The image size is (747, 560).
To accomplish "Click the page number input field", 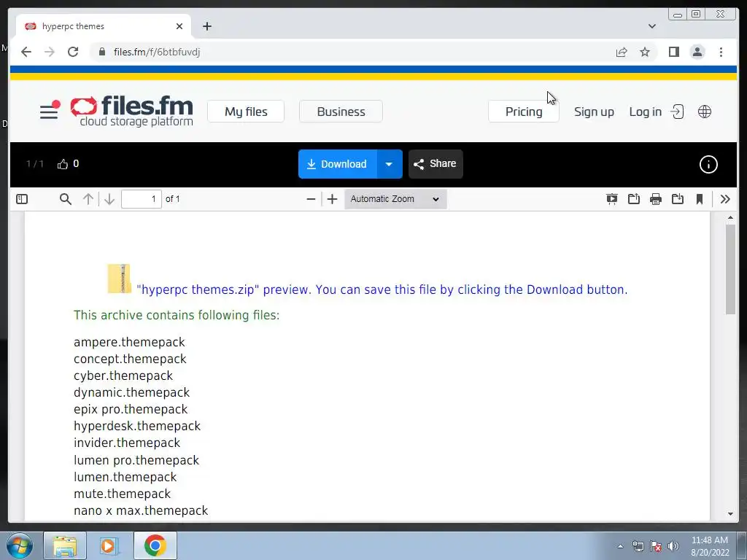I will point(142,199).
